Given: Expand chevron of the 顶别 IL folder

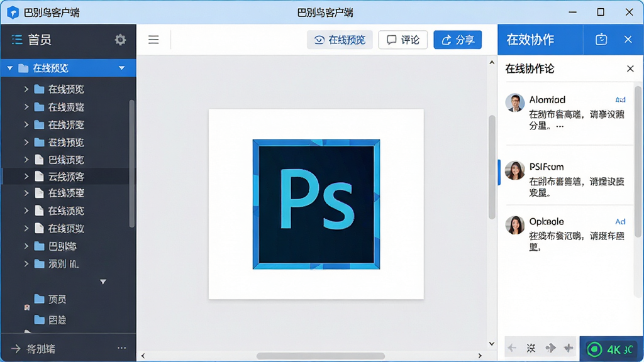Looking at the screenshot, I should coord(26,264).
